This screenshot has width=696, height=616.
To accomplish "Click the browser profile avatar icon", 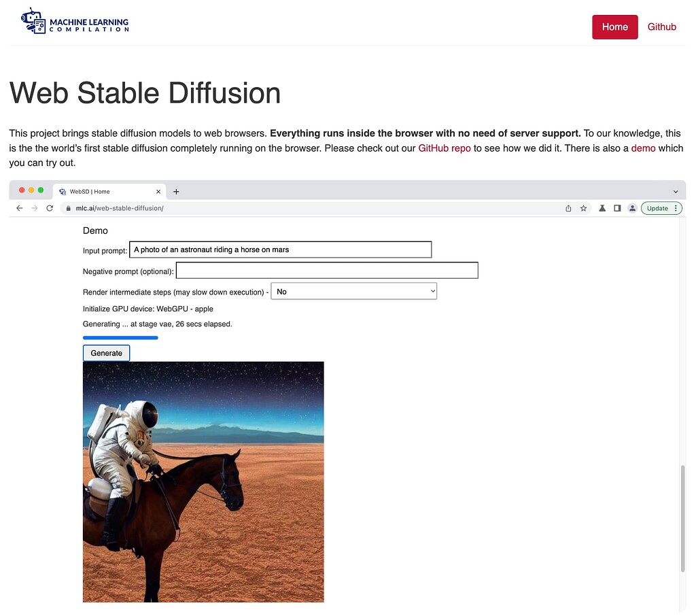I will (x=632, y=208).
